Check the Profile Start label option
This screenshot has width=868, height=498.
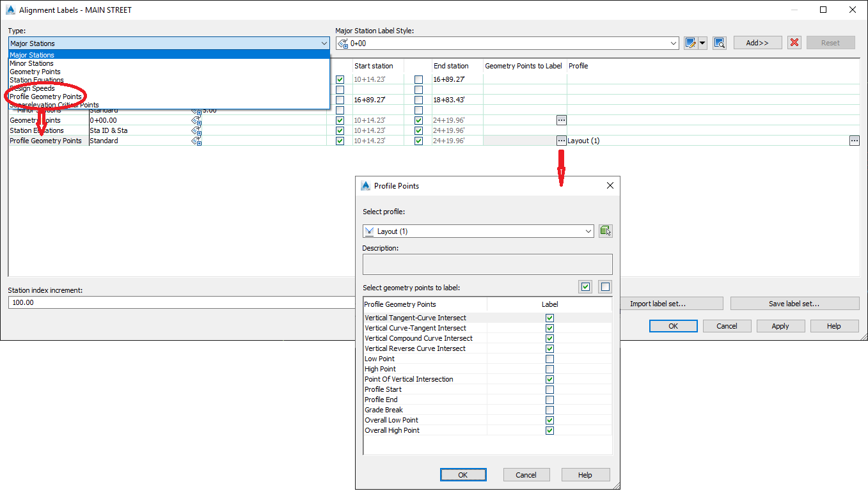click(549, 389)
